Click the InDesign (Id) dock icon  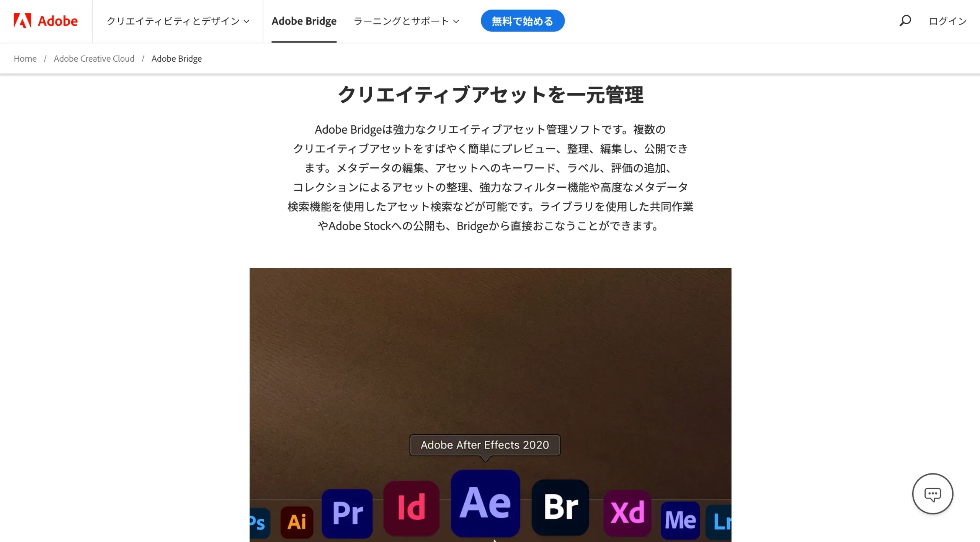(411, 508)
